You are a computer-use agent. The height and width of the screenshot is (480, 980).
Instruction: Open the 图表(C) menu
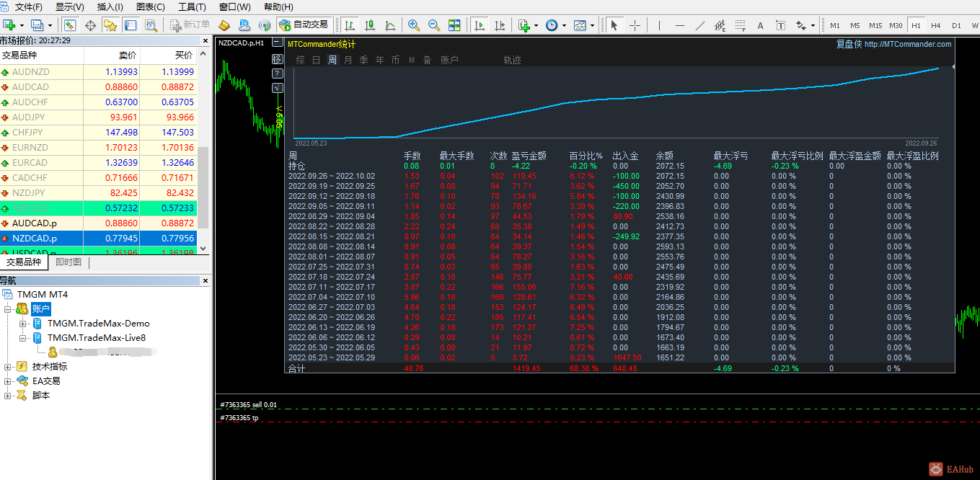(151, 7)
